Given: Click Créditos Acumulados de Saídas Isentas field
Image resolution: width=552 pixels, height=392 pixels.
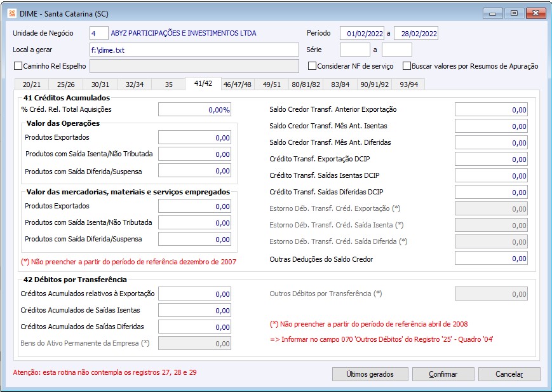Looking at the screenshot, I should [194, 310].
